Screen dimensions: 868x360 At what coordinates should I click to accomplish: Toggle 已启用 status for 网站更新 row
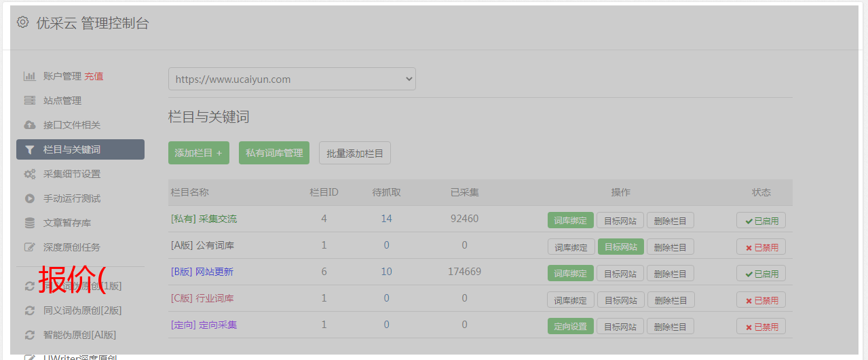point(761,273)
